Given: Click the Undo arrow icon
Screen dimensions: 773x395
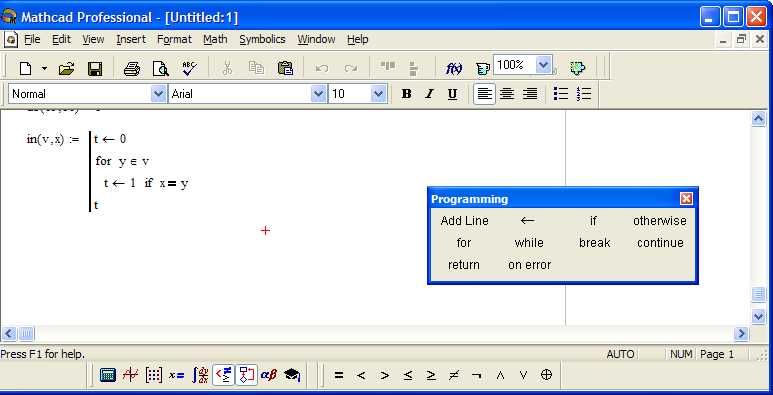Looking at the screenshot, I should [321, 68].
